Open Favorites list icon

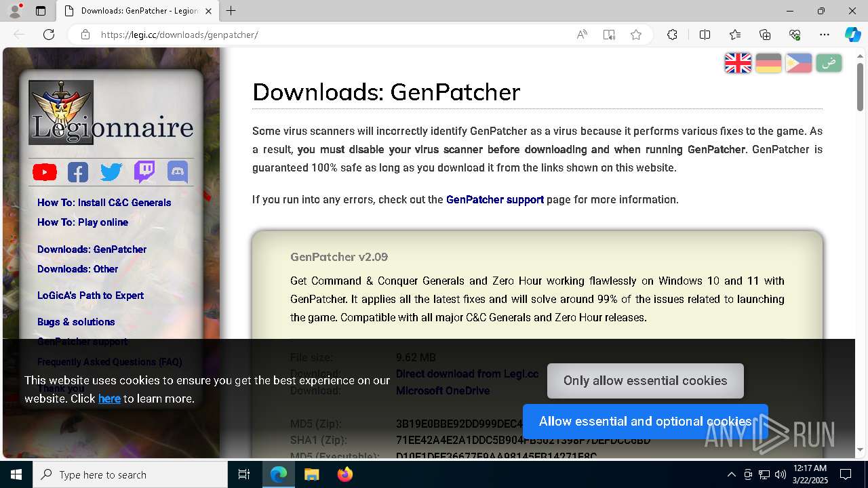coord(735,35)
